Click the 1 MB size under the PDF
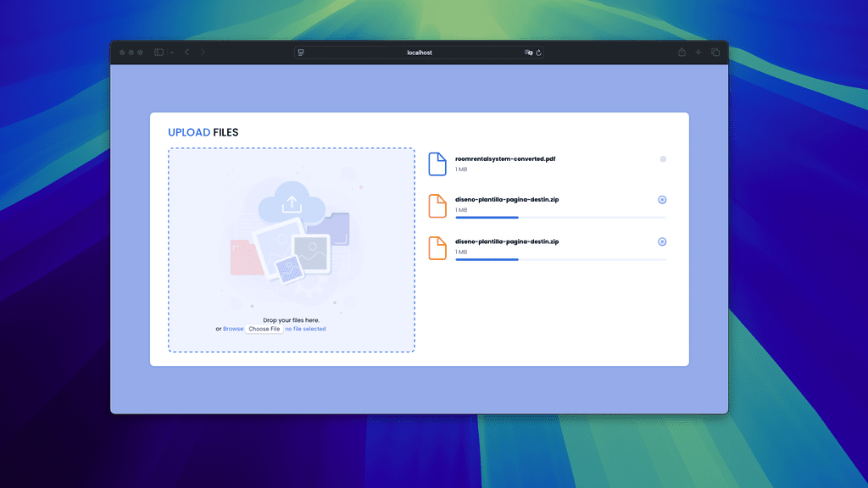This screenshot has height=488, width=868. point(461,169)
